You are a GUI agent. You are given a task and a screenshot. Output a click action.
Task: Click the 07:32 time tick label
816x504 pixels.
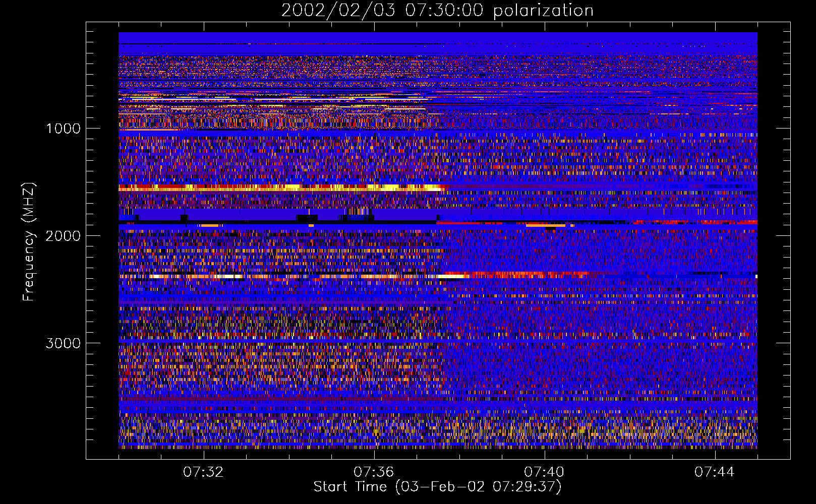point(203,472)
